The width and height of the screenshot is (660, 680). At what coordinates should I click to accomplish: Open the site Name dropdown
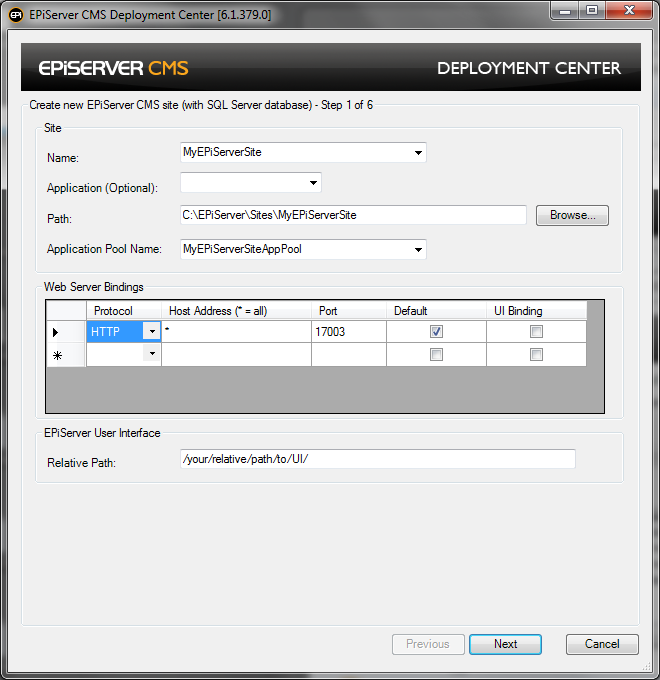(x=417, y=153)
